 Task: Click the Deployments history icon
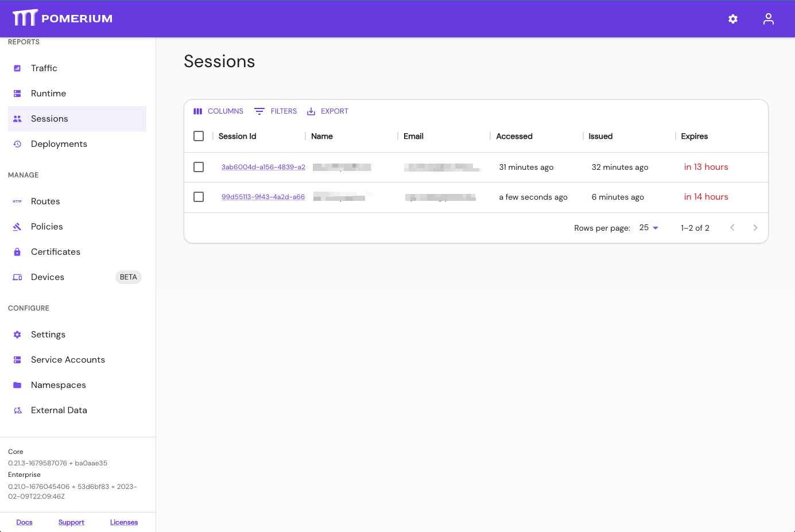pyautogui.click(x=17, y=144)
